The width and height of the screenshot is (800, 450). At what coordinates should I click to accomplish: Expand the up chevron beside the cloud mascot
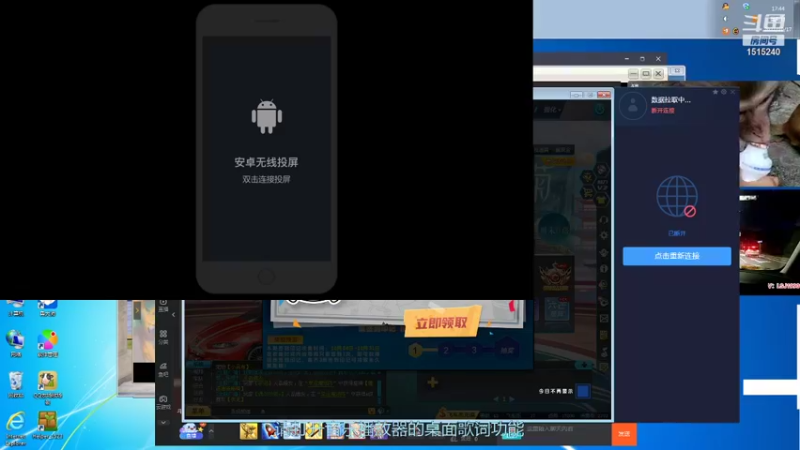(x=211, y=432)
